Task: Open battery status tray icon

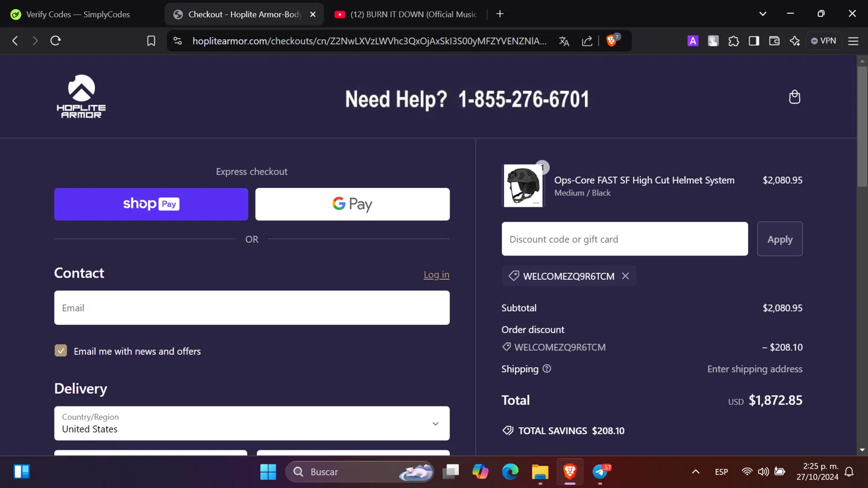Action: (x=779, y=472)
